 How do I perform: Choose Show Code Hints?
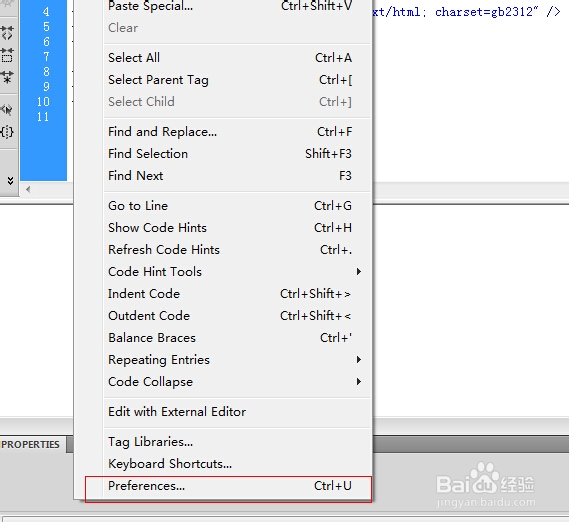[x=229, y=228]
